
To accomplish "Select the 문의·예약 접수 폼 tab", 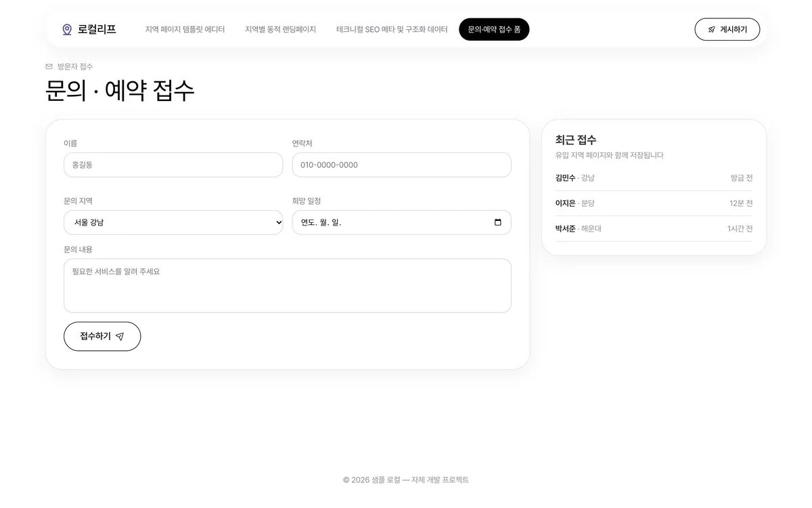I will 494,30.
